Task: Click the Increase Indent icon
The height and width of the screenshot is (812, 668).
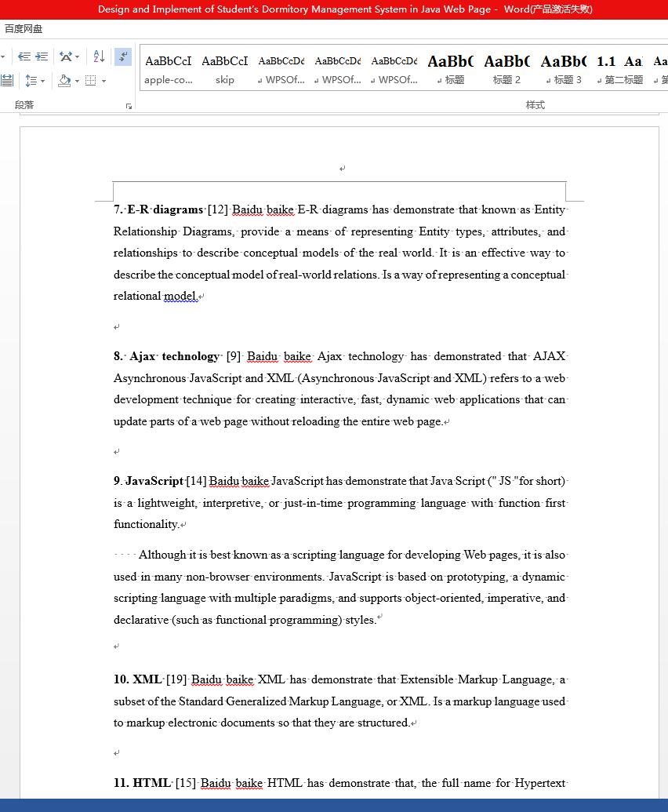Action: [x=42, y=56]
